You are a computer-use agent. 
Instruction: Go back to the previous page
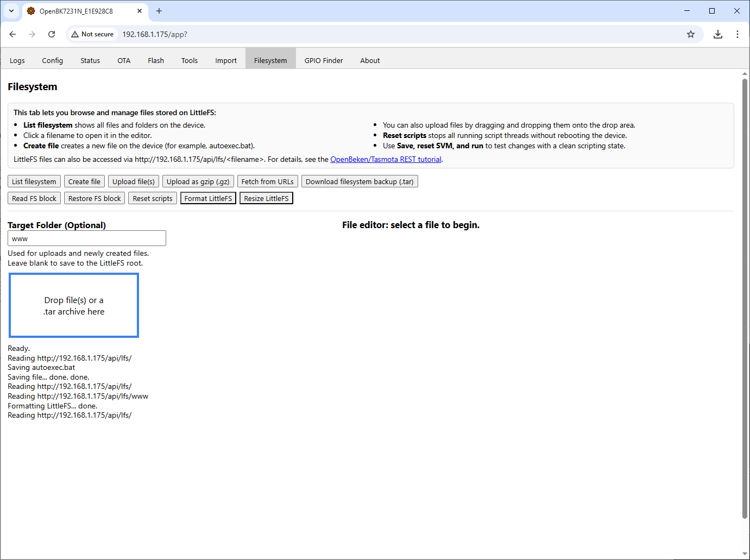[12, 34]
